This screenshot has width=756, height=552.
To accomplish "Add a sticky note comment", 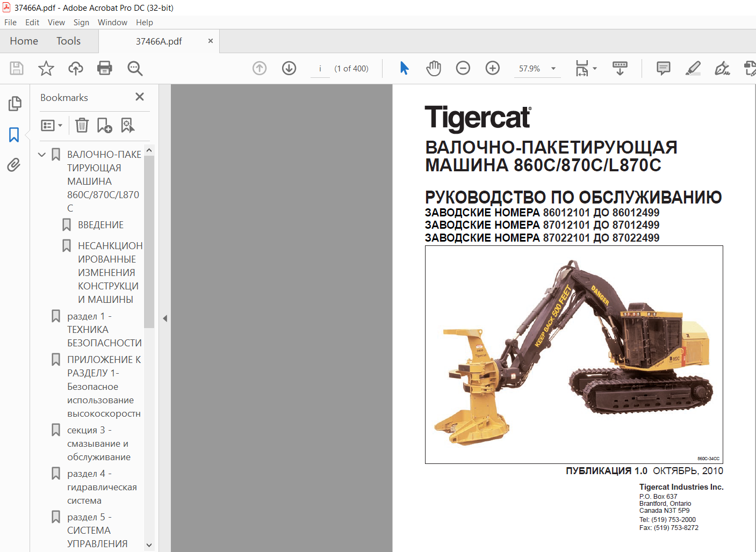I will 664,68.
